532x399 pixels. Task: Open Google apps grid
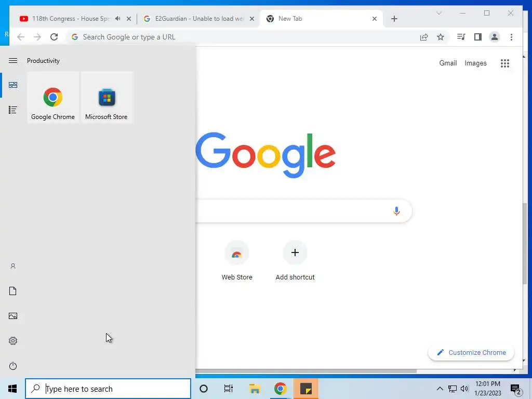click(x=505, y=63)
